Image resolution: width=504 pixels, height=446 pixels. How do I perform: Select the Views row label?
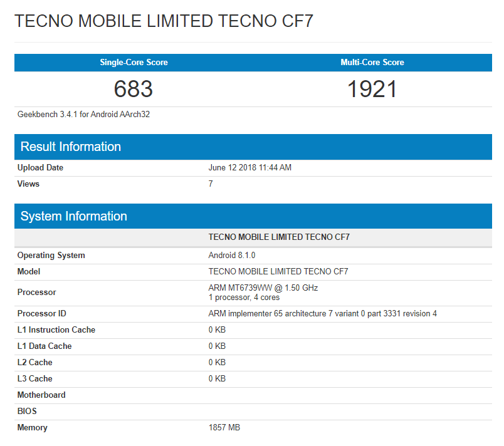[x=28, y=184]
